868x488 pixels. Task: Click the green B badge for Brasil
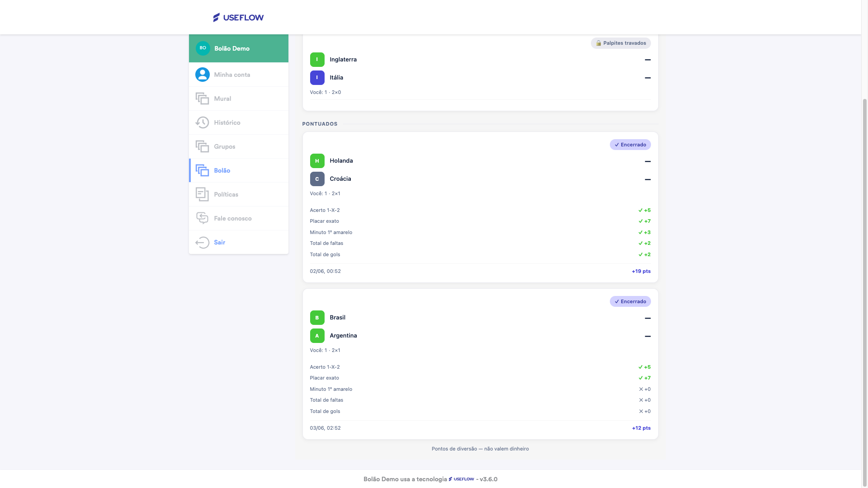[x=317, y=317]
